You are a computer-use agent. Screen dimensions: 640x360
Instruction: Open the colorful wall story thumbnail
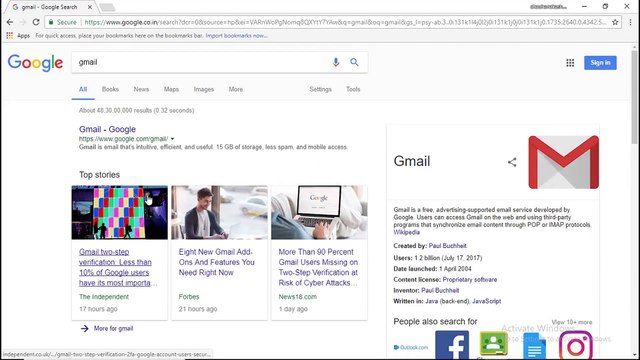coord(120,212)
